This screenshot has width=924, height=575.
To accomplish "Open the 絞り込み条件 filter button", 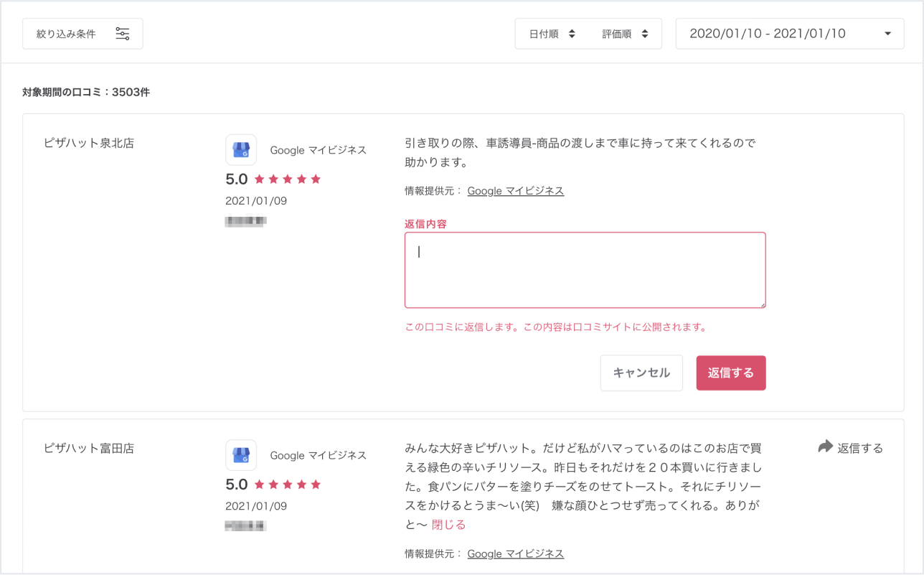I will click(82, 34).
